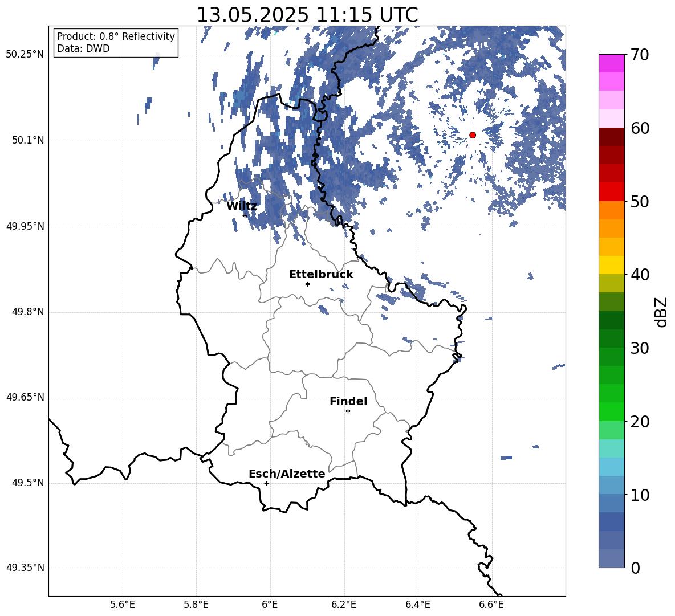Click the Ettelbruck station cross marker
Screen dimensions: 675x616
click(307, 284)
